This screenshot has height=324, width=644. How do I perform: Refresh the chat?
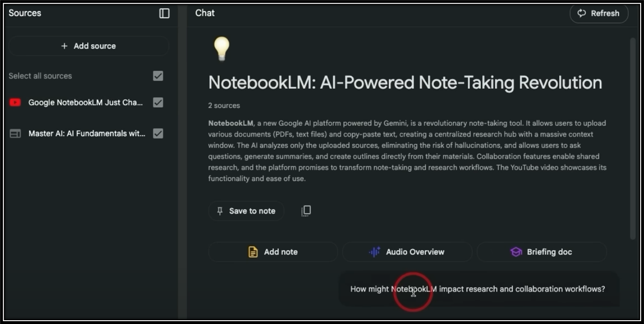[599, 13]
